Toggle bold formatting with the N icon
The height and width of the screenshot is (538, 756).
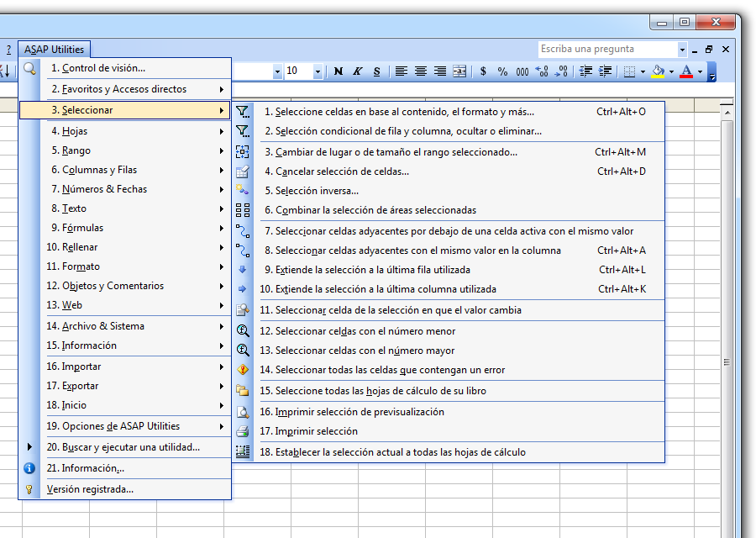click(x=338, y=71)
